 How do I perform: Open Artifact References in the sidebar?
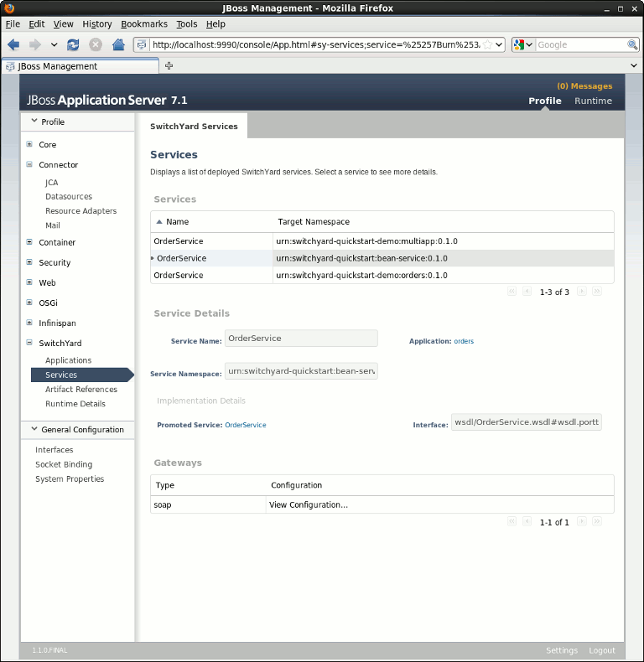[81, 390]
